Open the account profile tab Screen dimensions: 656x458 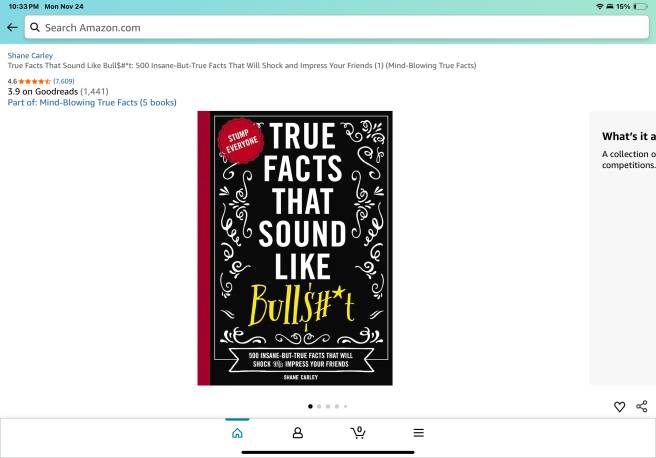click(297, 433)
